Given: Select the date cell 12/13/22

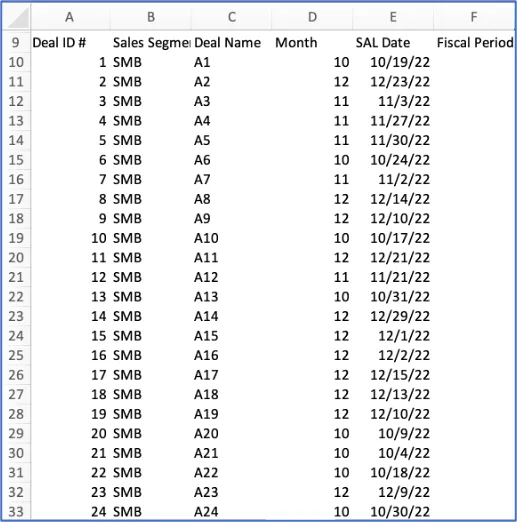Looking at the screenshot, I should (x=393, y=394).
